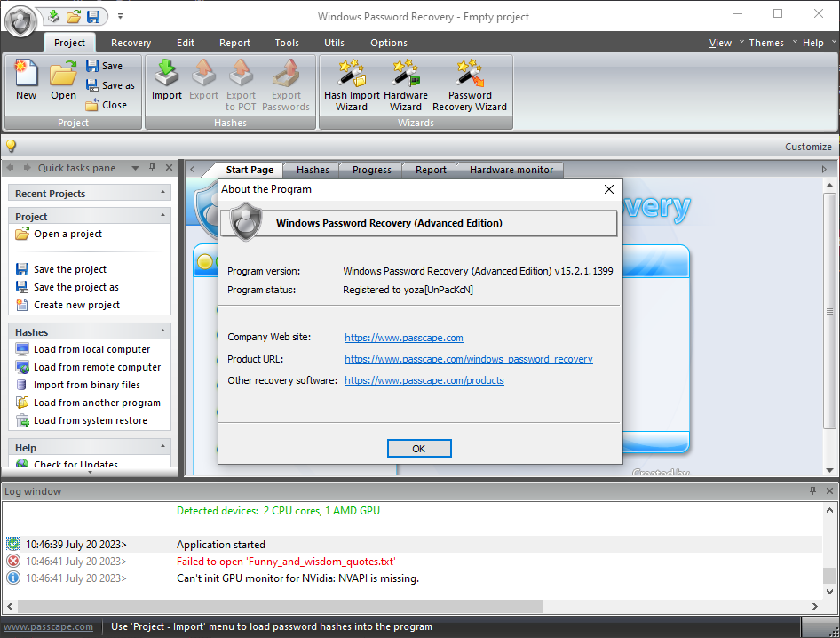Click Load from local computer

click(x=83, y=349)
